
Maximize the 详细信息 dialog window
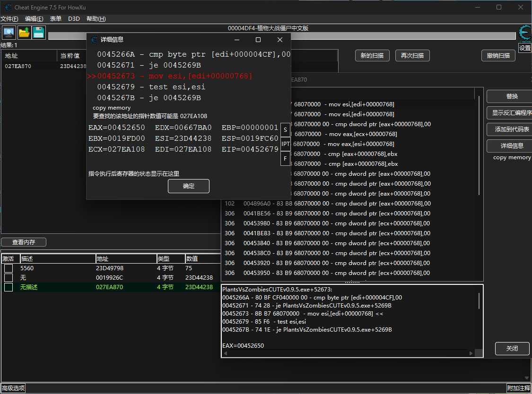coord(258,40)
